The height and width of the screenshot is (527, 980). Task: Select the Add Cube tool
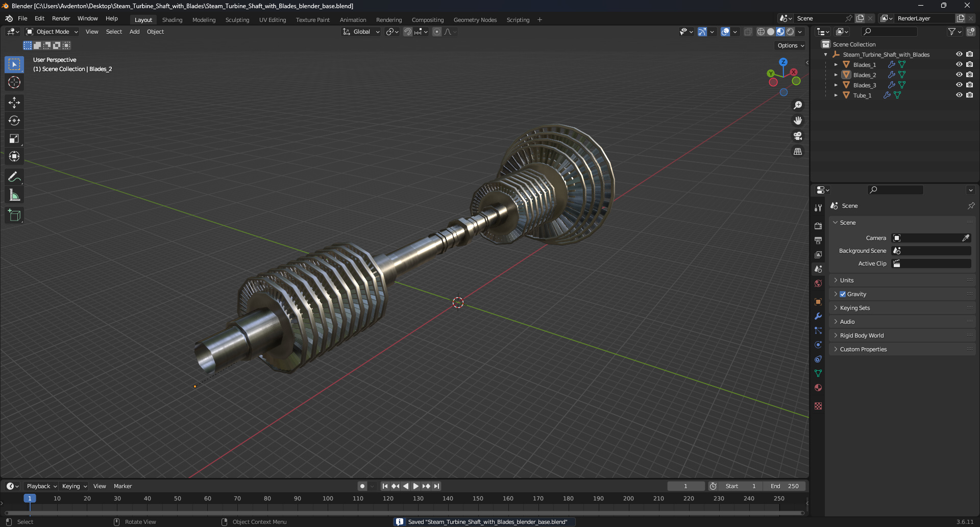(x=14, y=215)
